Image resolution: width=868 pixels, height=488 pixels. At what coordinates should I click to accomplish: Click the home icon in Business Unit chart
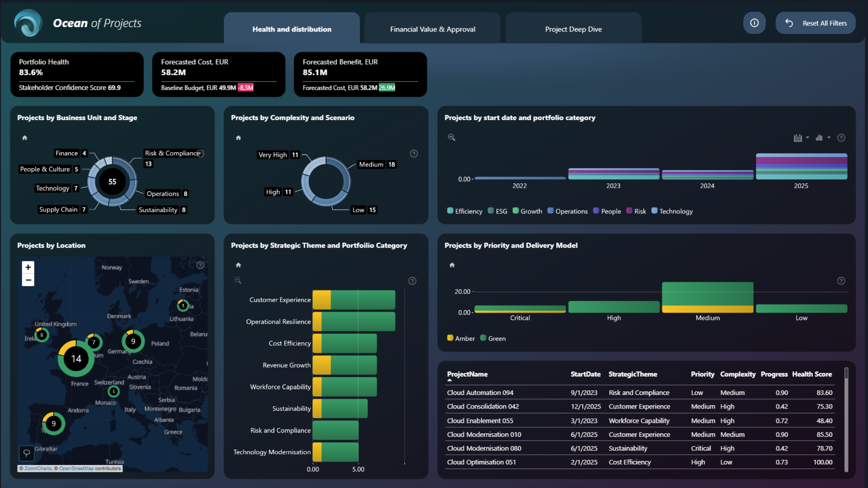[25, 138]
